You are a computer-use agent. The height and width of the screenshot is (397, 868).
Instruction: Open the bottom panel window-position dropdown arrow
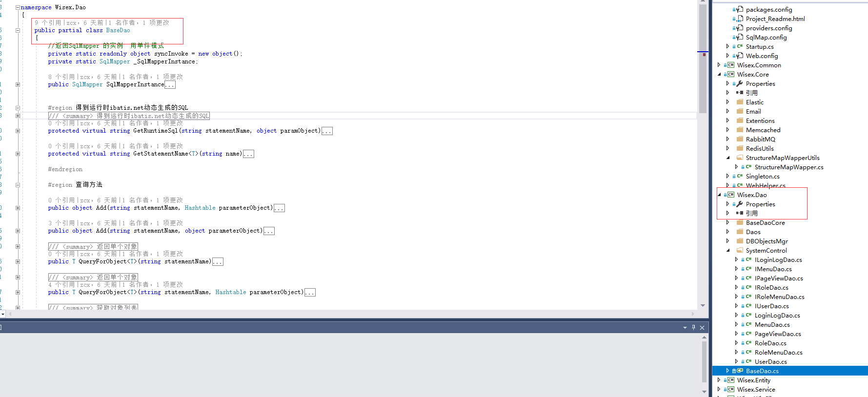coord(685,328)
